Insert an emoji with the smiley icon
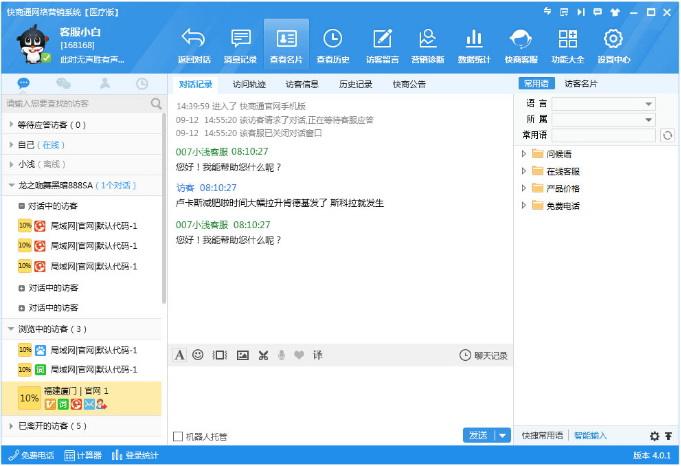This screenshot has width=681, height=466. [198, 355]
